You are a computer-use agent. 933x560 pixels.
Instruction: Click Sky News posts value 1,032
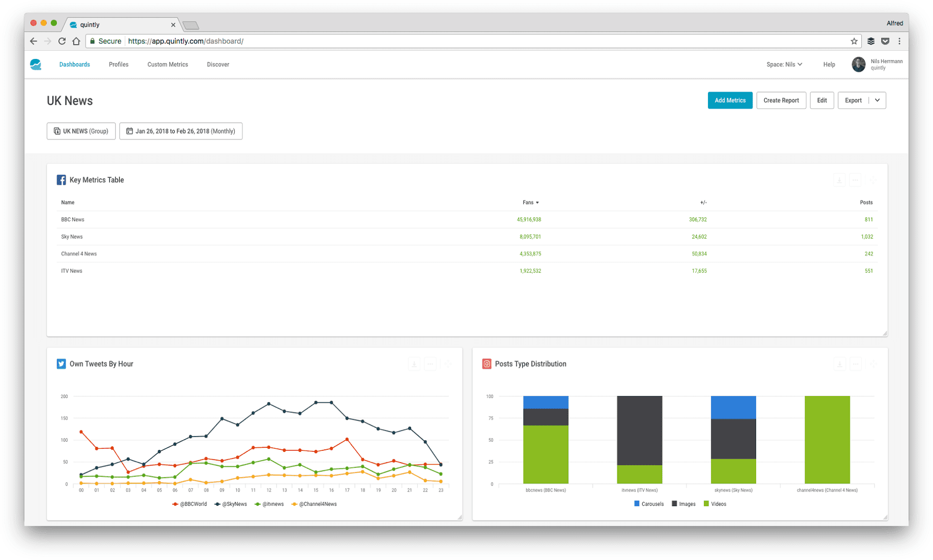click(x=867, y=237)
